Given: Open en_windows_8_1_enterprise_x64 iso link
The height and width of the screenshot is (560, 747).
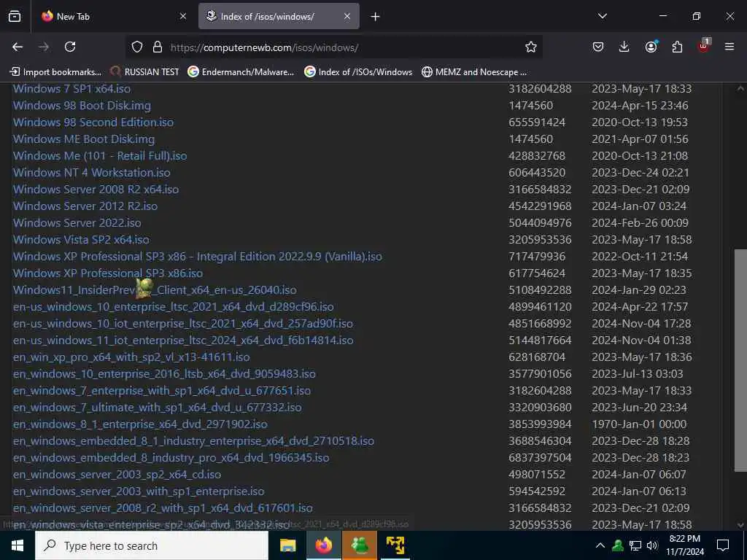Looking at the screenshot, I should point(140,424).
